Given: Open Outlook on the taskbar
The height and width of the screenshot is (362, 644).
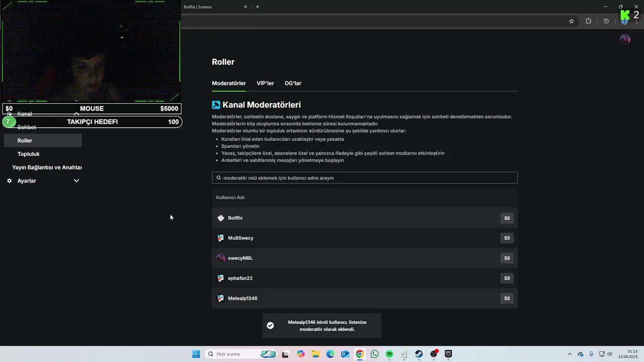Looking at the screenshot, I should coord(345,354).
